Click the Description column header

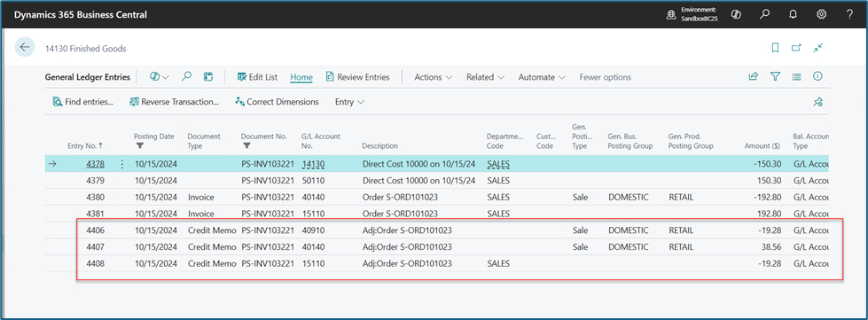click(x=379, y=146)
